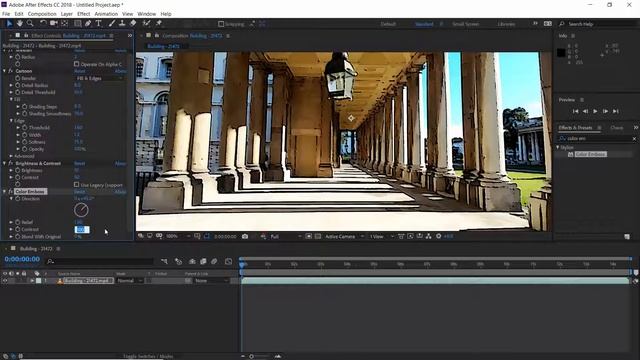
Task: Switch to the Libraries workspace
Action: [x=506, y=24]
